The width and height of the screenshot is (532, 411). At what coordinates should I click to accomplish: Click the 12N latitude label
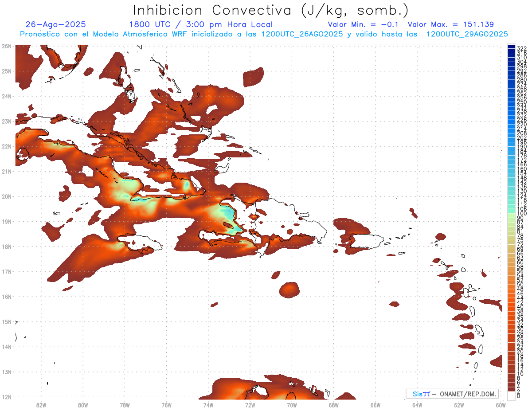(x=6, y=397)
